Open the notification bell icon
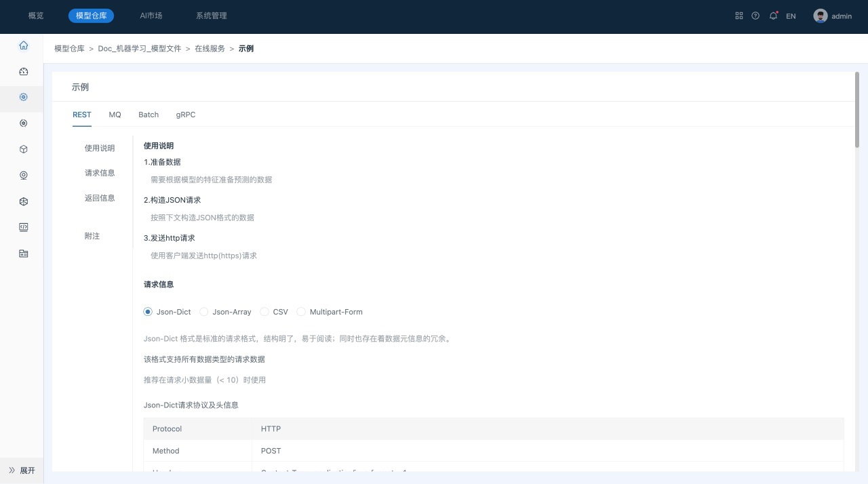Screen dimensions: 868x484 click(x=773, y=16)
